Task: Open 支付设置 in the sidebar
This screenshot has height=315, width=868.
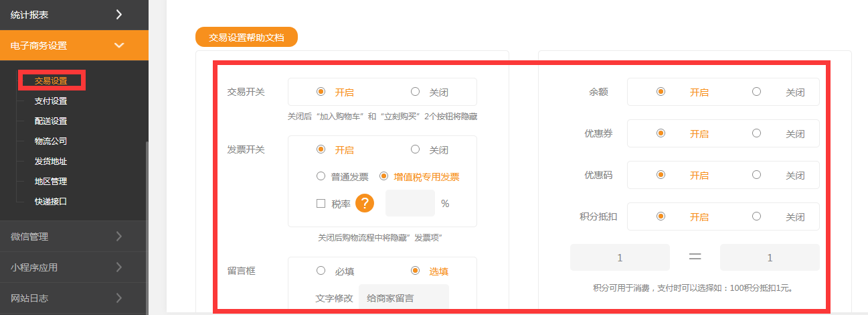Action: [51, 101]
